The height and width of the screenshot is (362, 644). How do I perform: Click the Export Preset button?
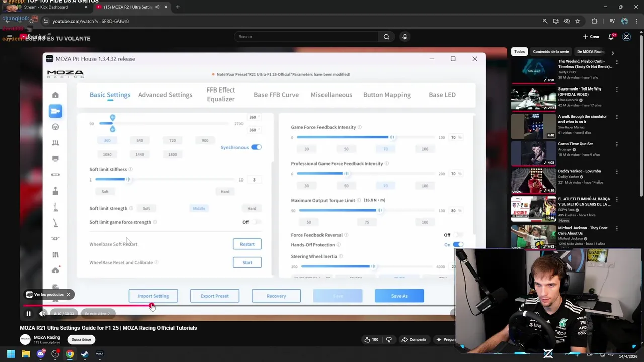click(215, 296)
